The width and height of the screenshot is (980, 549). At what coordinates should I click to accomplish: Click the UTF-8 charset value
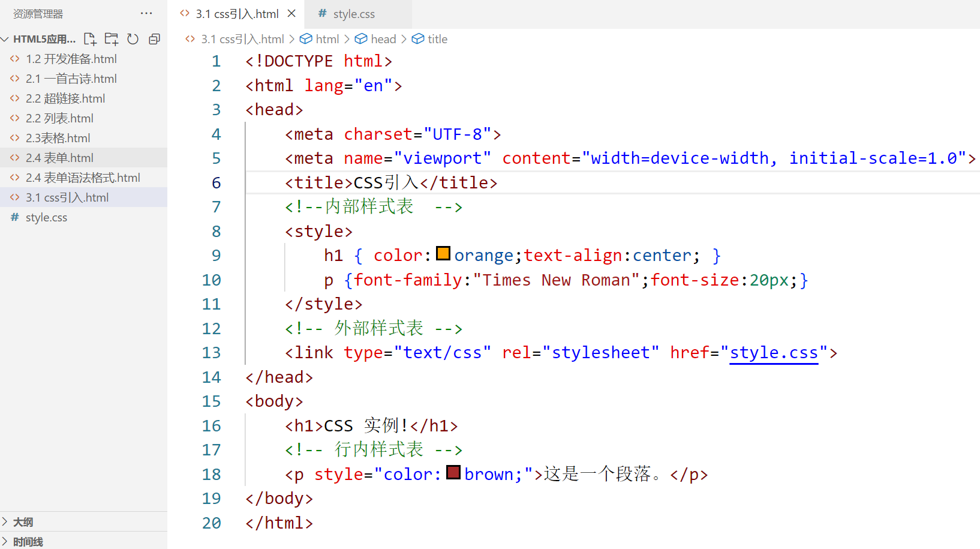tap(458, 134)
